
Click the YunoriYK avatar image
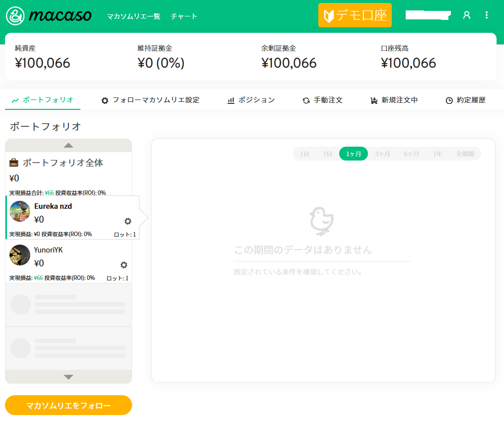20,255
